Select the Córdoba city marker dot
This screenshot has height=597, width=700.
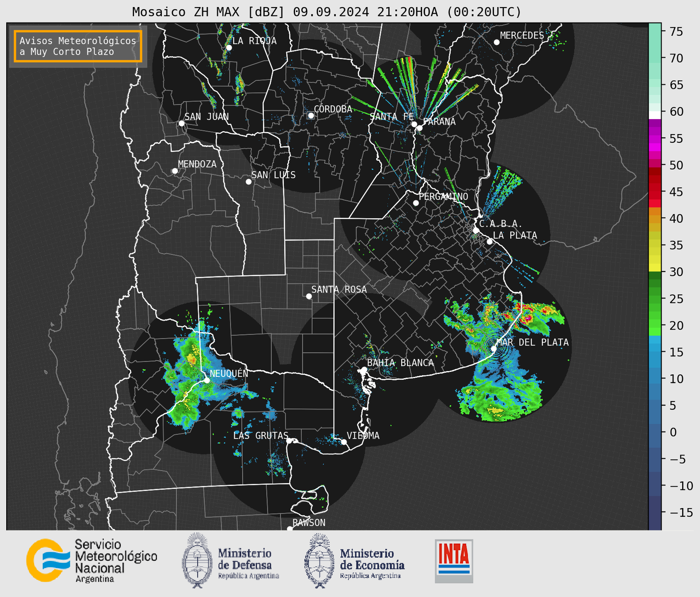coord(311,115)
